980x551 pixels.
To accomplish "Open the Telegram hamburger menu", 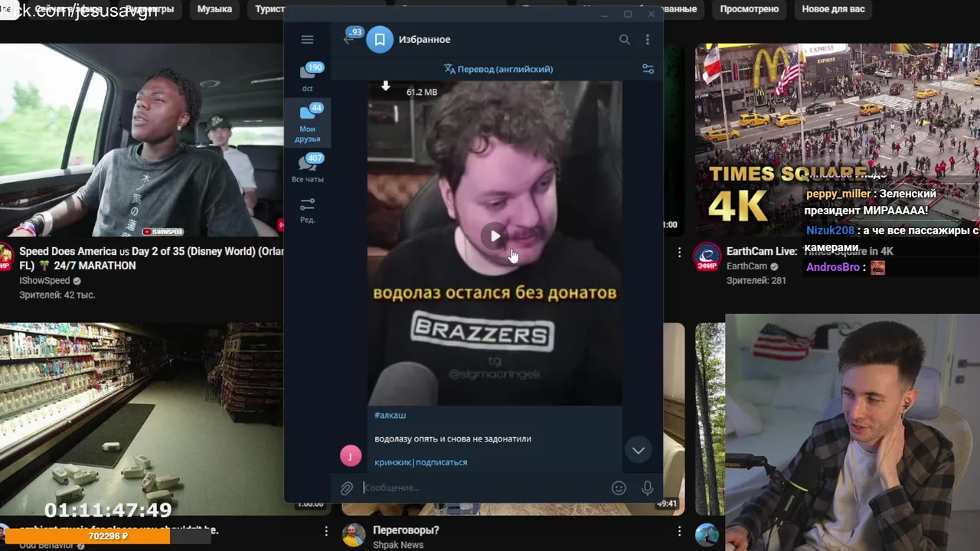I will click(307, 40).
